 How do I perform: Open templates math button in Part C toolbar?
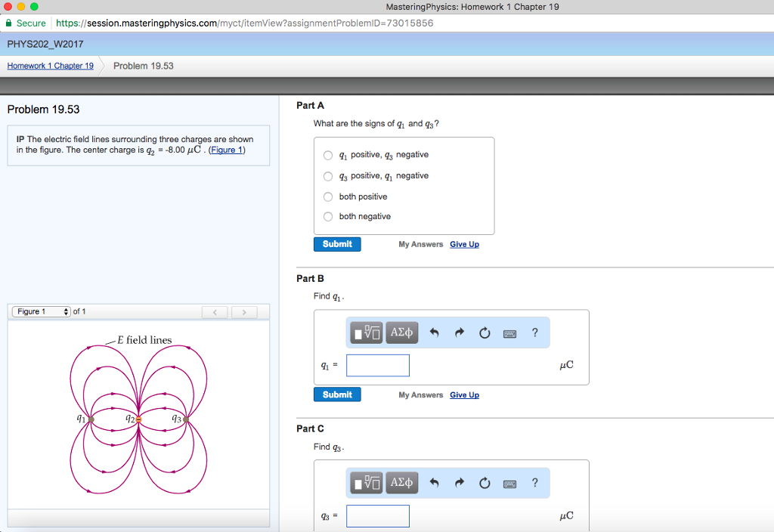[x=367, y=483]
